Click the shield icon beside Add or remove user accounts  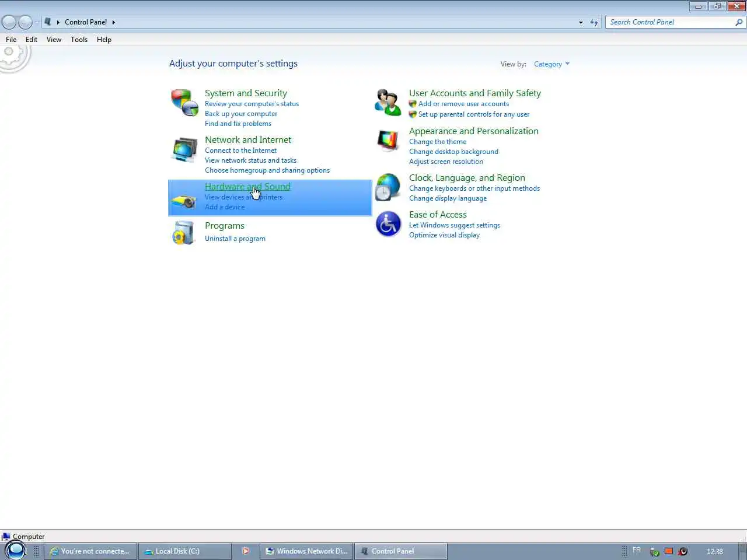click(413, 104)
